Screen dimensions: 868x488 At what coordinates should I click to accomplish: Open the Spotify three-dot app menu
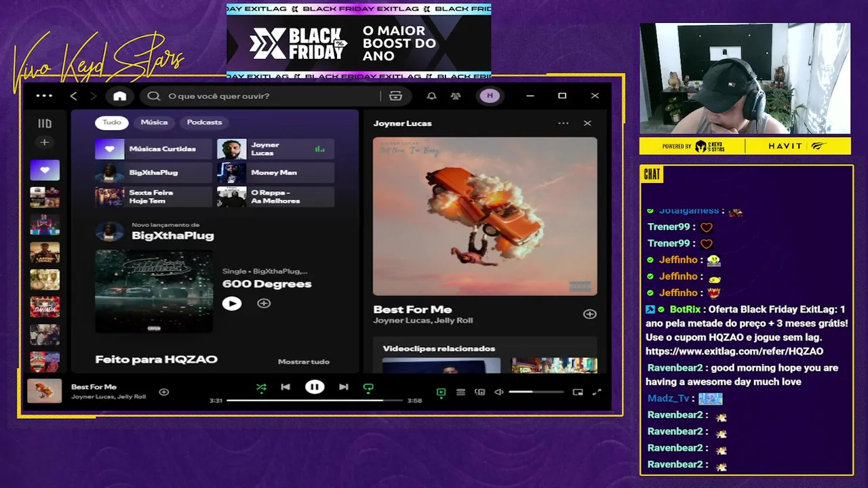(44, 96)
